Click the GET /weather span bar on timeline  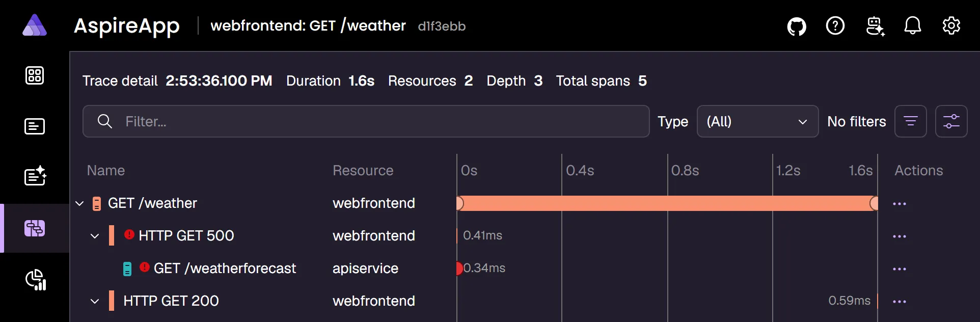click(x=667, y=203)
